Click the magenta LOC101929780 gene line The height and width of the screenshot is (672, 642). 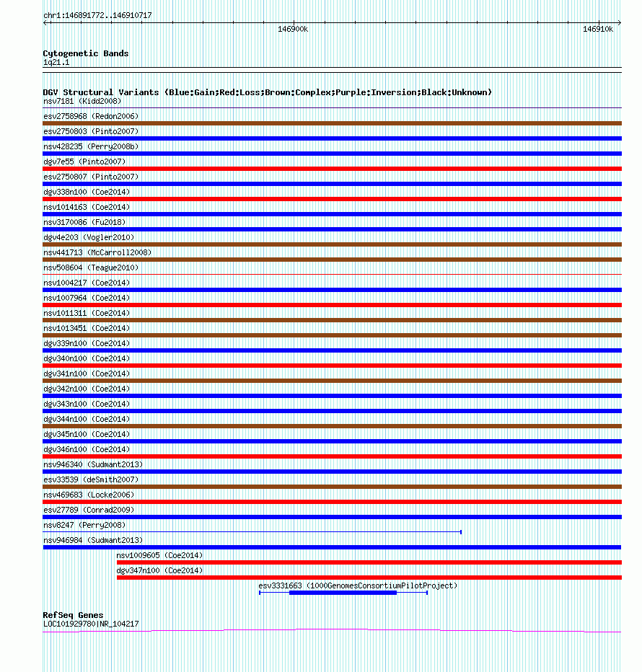point(332,630)
